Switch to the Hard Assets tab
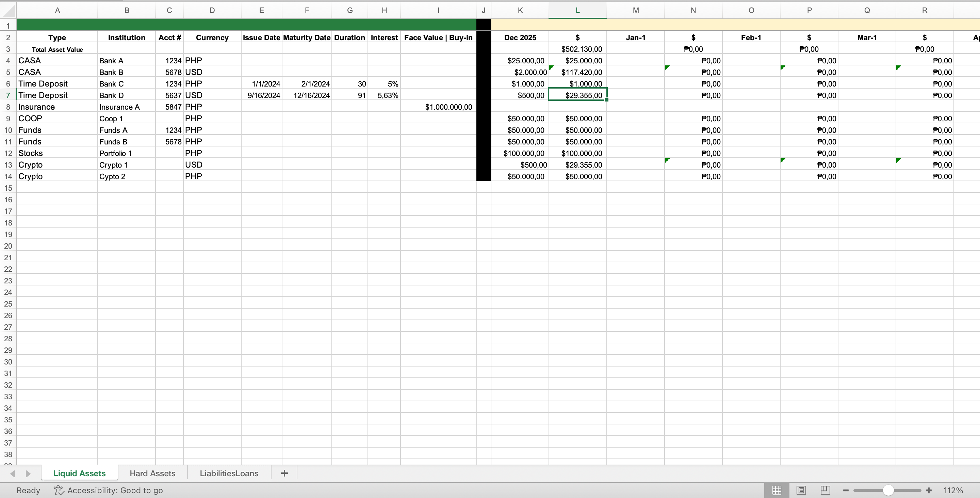The height and width of the screenshot is (498, 980). tap(152, 473)
